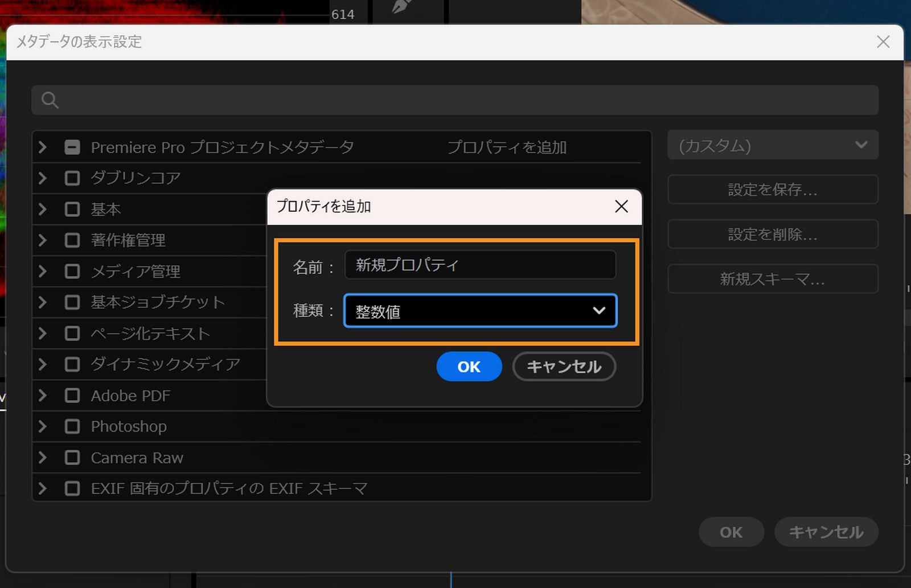Confirm the new property with OK
911x588 pixels.
[469, 367]
